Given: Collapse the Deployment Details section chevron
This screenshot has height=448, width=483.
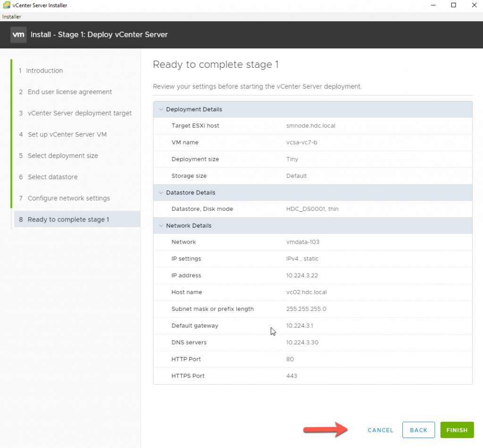Looking at the screenshot, I should point(161,109).
